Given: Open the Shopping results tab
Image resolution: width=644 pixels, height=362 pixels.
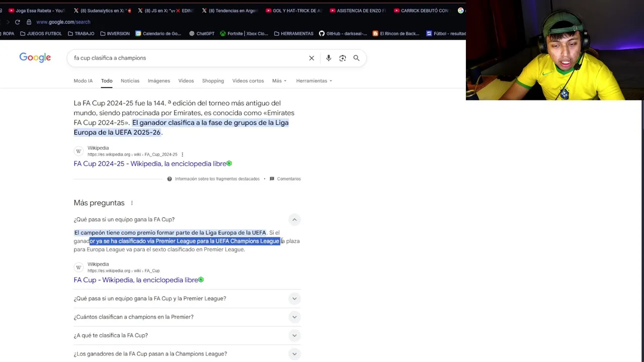Looking at the screenshot, I should [213, 80].
